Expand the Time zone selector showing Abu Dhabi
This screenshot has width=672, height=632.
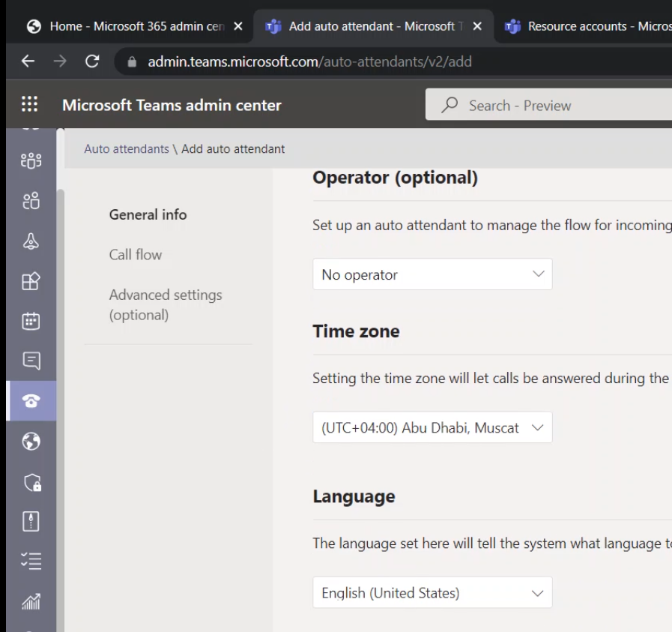(432, 427)
